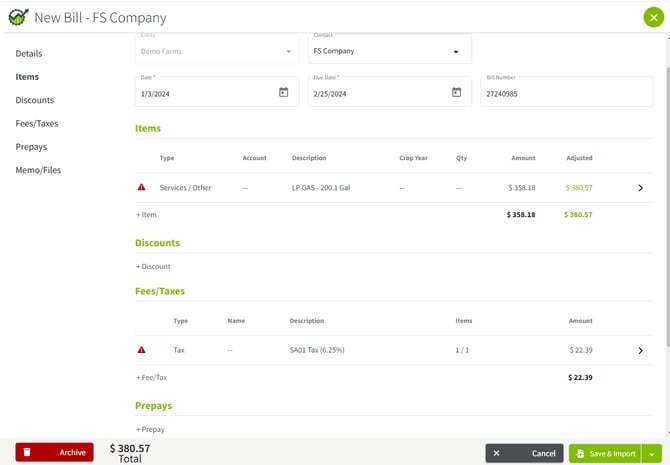Click the app logo in the header
Image resolution: width=670 pixels, height=465 pixels.
(x=17, y=17)
